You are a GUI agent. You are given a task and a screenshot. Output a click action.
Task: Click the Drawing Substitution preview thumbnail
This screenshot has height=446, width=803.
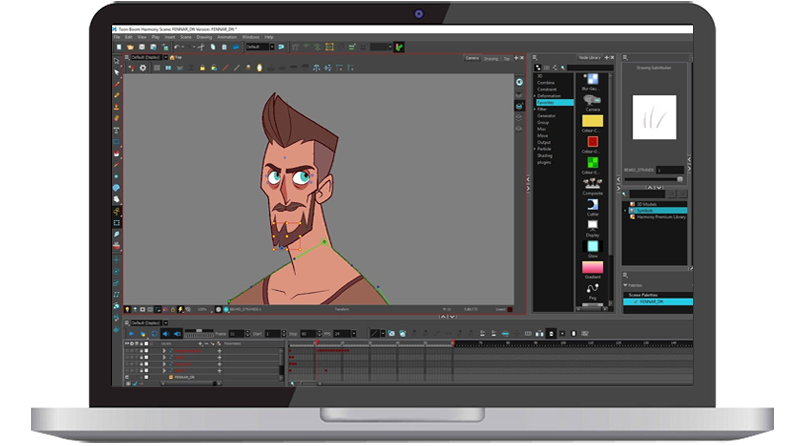[x=654, y=117]
